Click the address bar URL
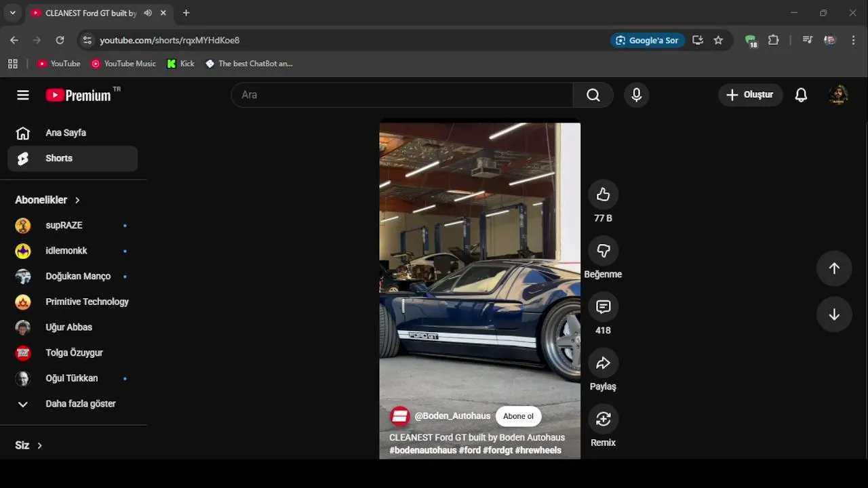The height and width of the screenshot is (488, 868). 170,40
